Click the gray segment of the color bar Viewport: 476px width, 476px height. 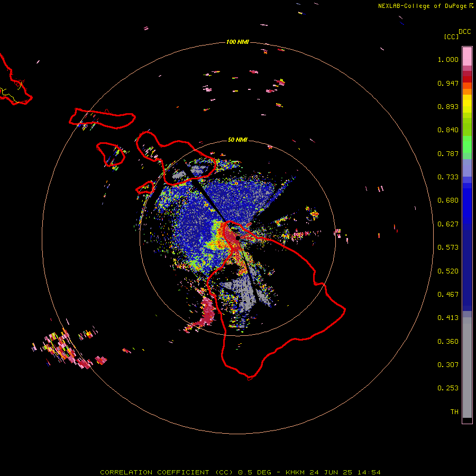(x=467, y=368)
